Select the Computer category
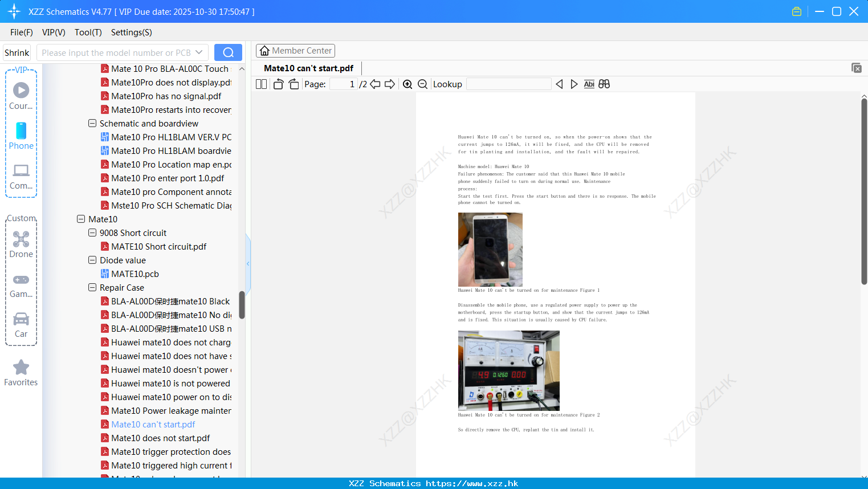868x489 pixels. click(21, 176)
